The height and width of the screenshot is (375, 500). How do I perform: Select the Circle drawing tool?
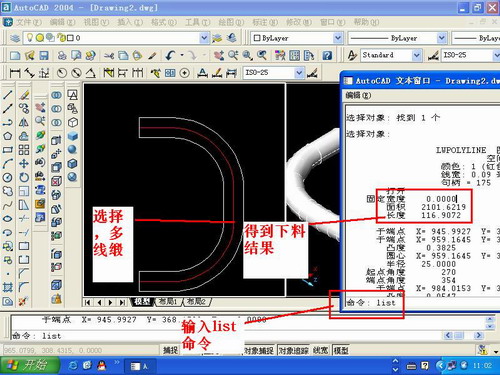8,177
